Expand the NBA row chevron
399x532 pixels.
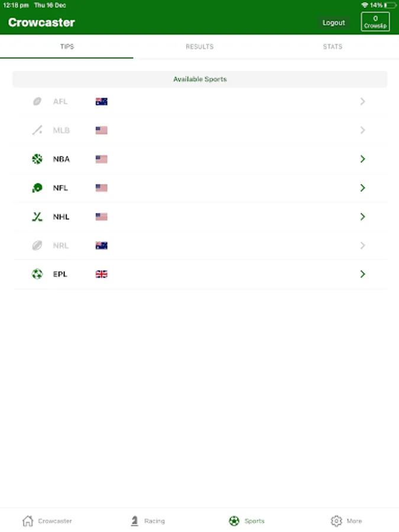point(362,159)
